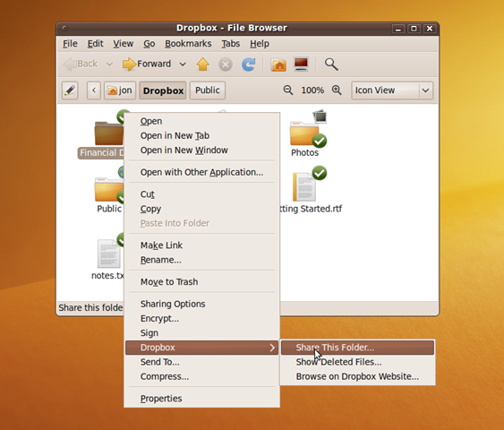Open the Help menu

[x=260, y=43]
